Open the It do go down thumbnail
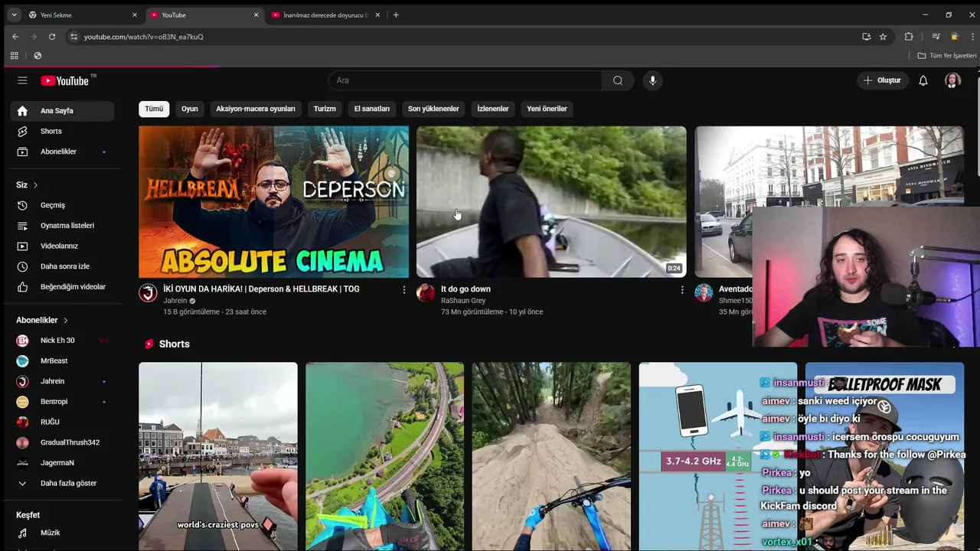The height and width of the screenshot is (551, 980). pos(551,202)
